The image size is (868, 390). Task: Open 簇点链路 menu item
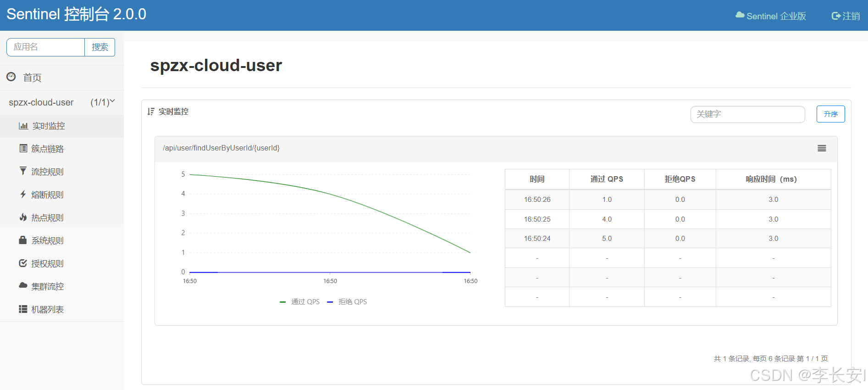coord(62,149)
